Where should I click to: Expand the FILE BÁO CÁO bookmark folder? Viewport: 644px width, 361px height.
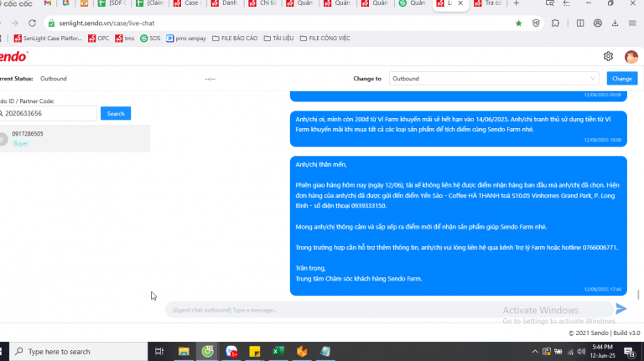pos(235,39)
